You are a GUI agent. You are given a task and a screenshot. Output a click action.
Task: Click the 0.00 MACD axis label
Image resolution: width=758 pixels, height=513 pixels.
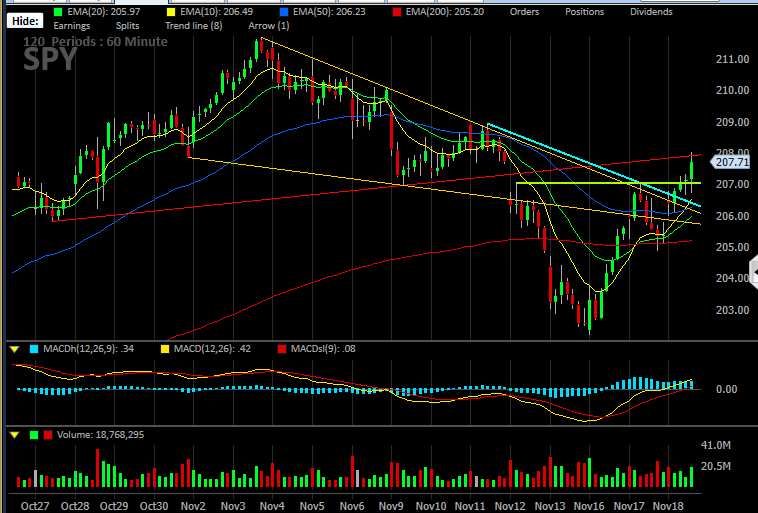tap(727, 389)
